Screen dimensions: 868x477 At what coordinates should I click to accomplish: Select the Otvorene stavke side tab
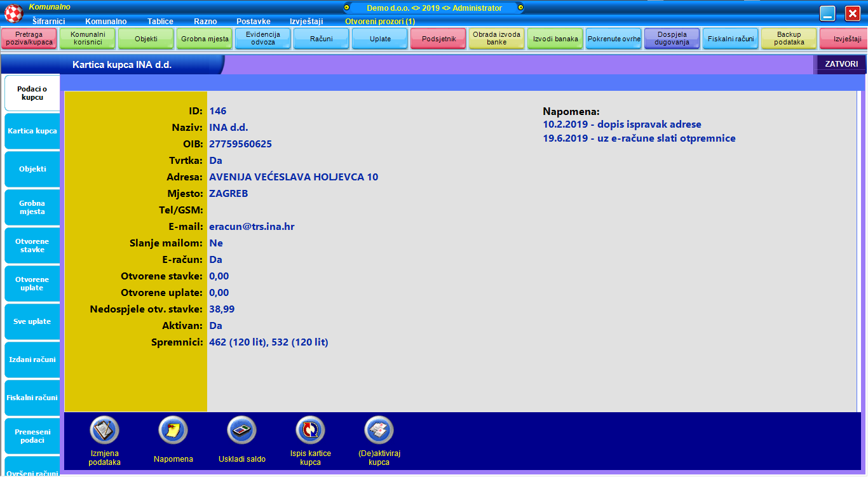[32, 245]
